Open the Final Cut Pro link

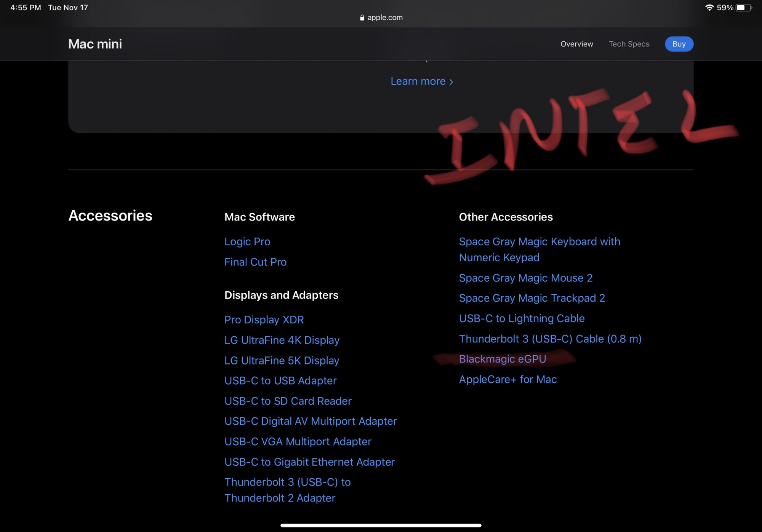[255, 262]
